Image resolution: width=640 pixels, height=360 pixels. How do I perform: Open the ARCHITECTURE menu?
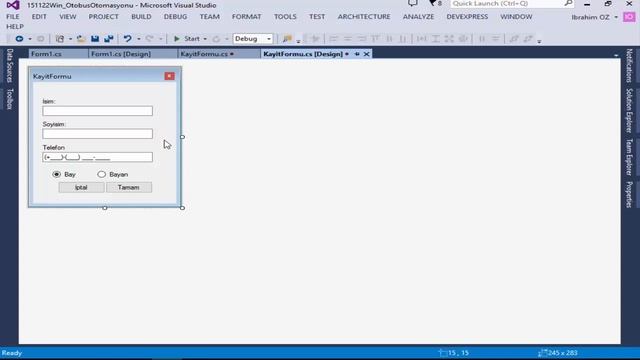364,17
